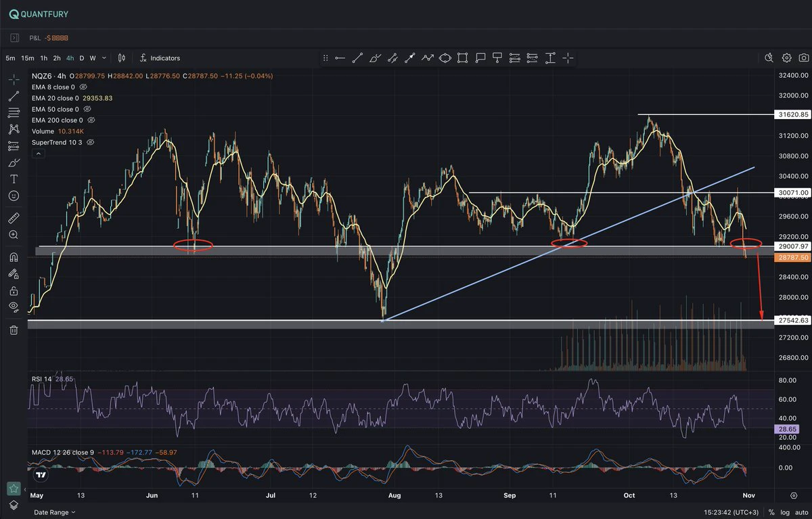This screenshot has width=812, height=519.
Task: Switch to the 5m timeframe
Action: [11, 58]
